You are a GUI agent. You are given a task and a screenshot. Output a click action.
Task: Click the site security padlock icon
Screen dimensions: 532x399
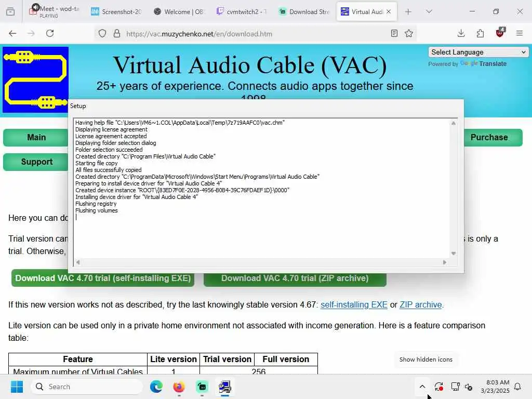pyautogui.click(x=117, y=34)
